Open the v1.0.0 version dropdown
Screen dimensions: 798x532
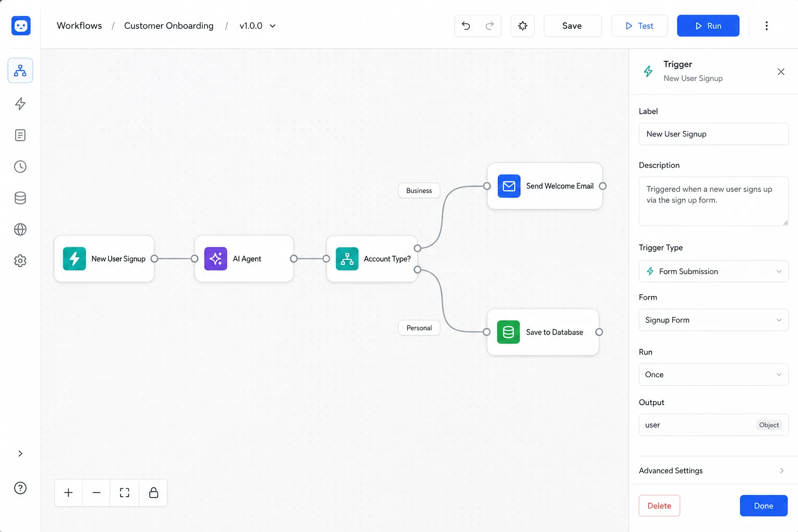tap(258, 26)
